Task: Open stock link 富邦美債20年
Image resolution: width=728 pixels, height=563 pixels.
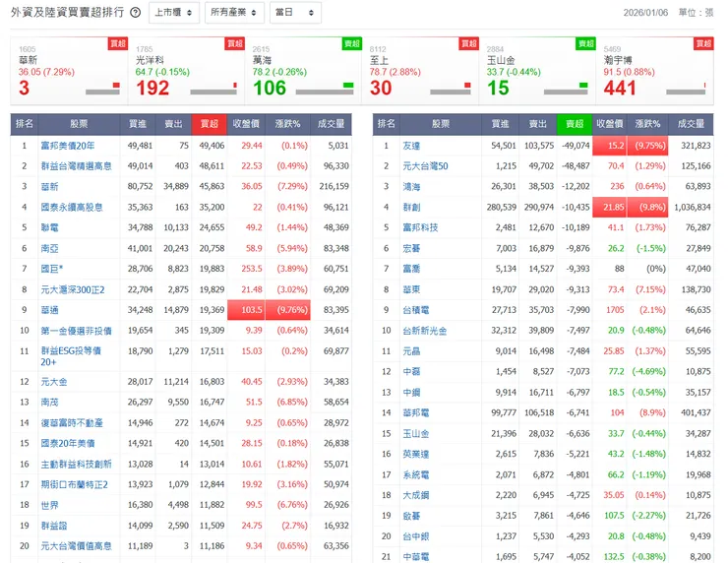Action: click(68, 146)
